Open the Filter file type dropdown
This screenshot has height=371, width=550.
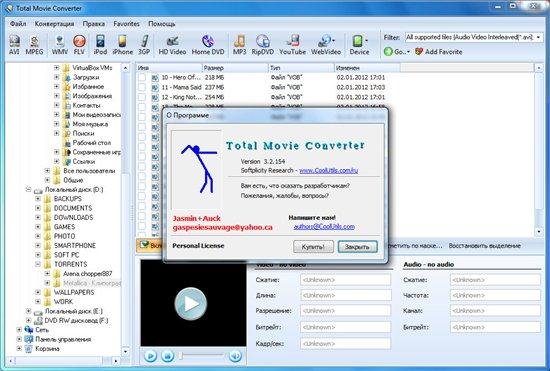pos(539,37)
